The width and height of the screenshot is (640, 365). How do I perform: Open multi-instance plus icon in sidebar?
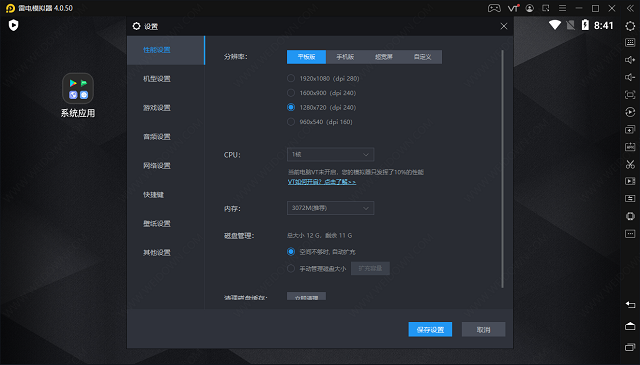pyautogui.click(x=630, y=129)
